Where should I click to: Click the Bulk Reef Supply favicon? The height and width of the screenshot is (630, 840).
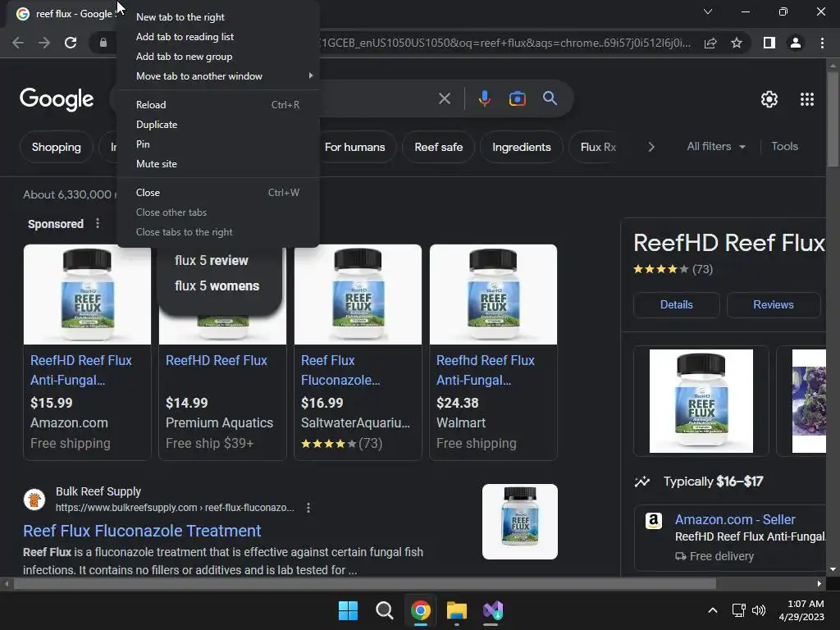pos(34,500)
